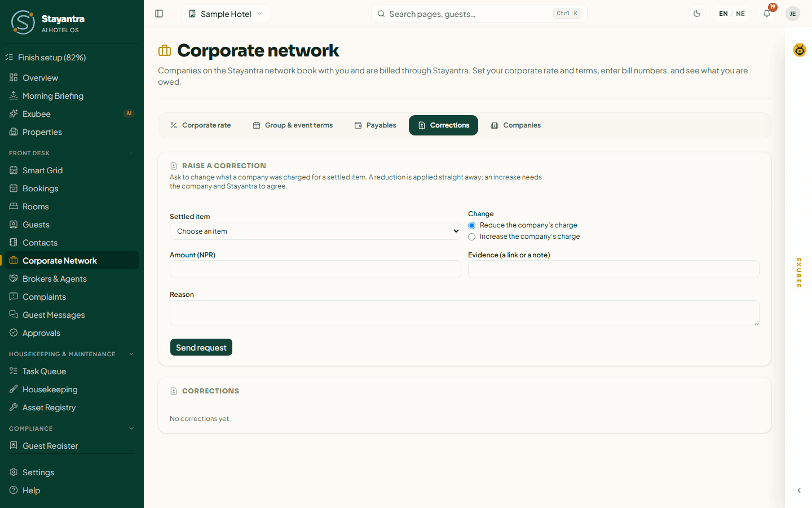The width and height of the screenshot is (812, 508).
Task: Open Overview from sidebar
Action: [72, 78]
